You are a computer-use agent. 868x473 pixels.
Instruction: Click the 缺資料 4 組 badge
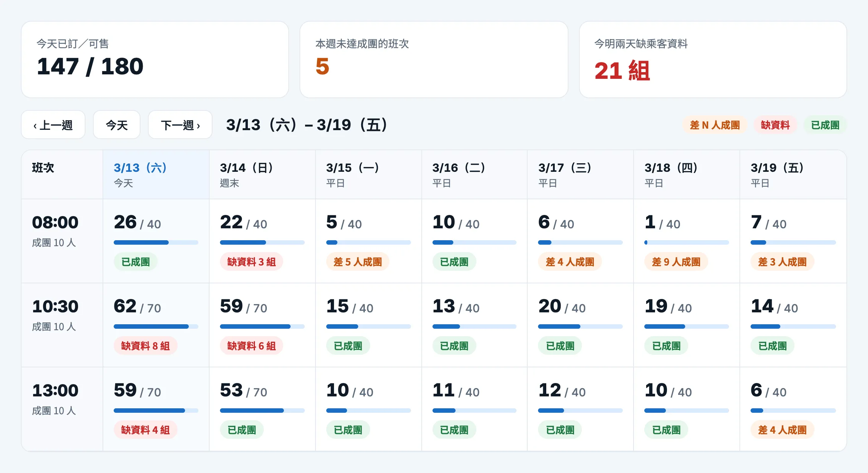pyautogui.click(x=145, y=430)
